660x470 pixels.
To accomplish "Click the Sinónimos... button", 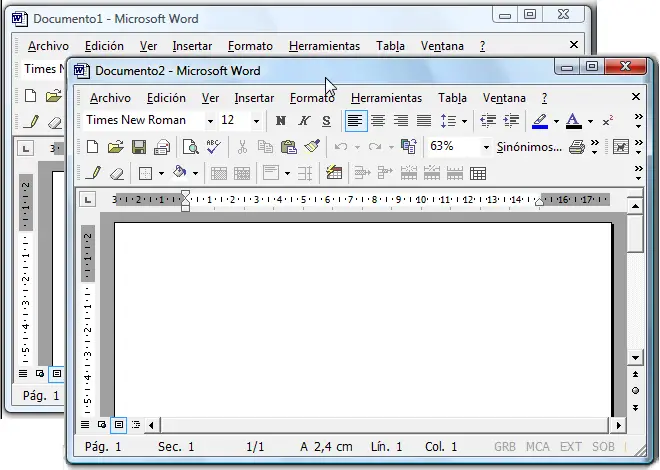I will point(529,147).
